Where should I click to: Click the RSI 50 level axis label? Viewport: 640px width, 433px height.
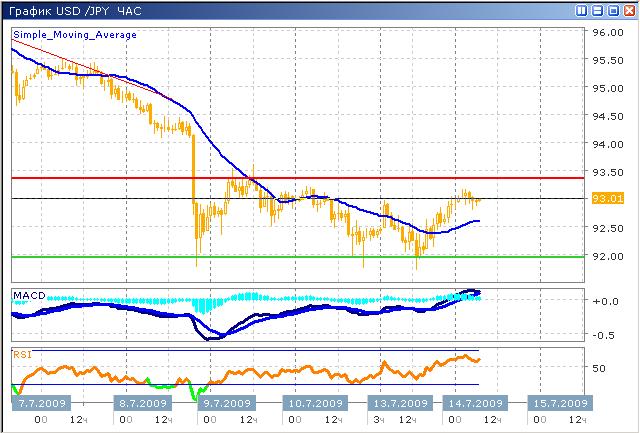click(x=600, y=368)
